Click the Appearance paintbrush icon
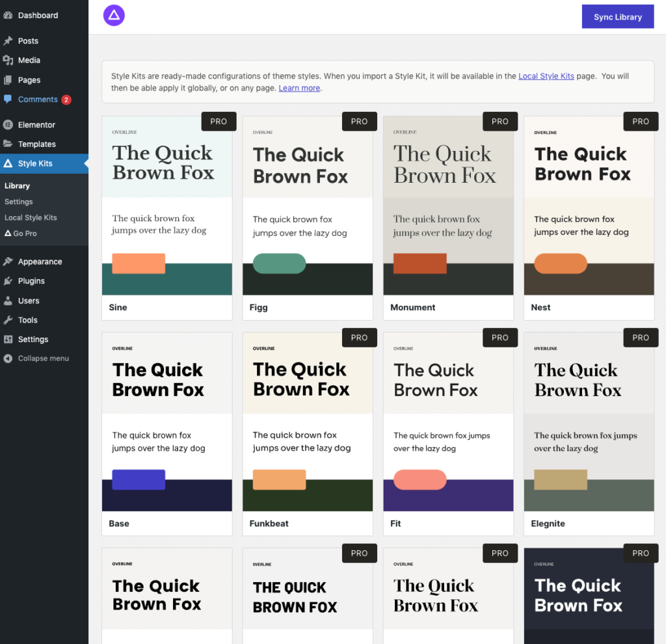The height and width of the screenshot is (644, 666). coord(8,262)
